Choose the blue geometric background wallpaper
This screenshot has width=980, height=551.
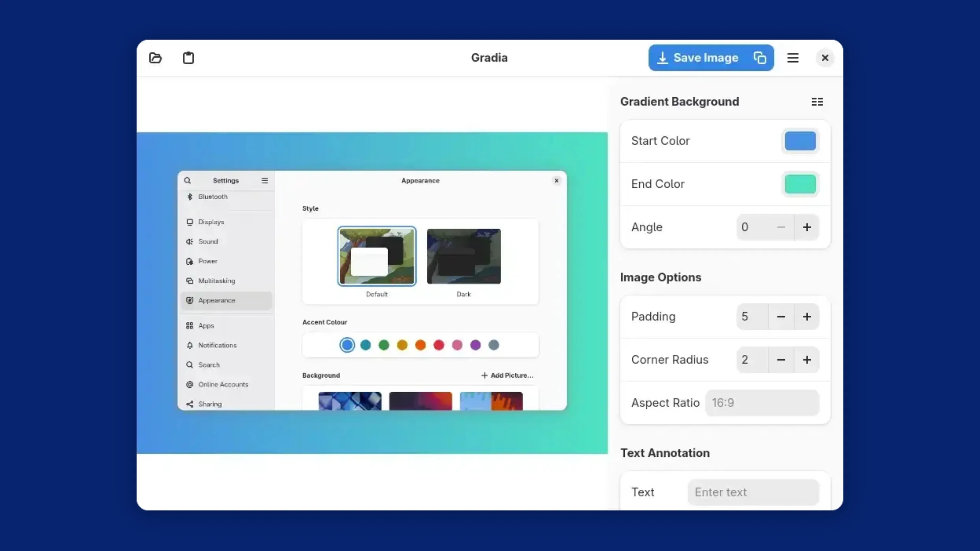click(350, 401)
